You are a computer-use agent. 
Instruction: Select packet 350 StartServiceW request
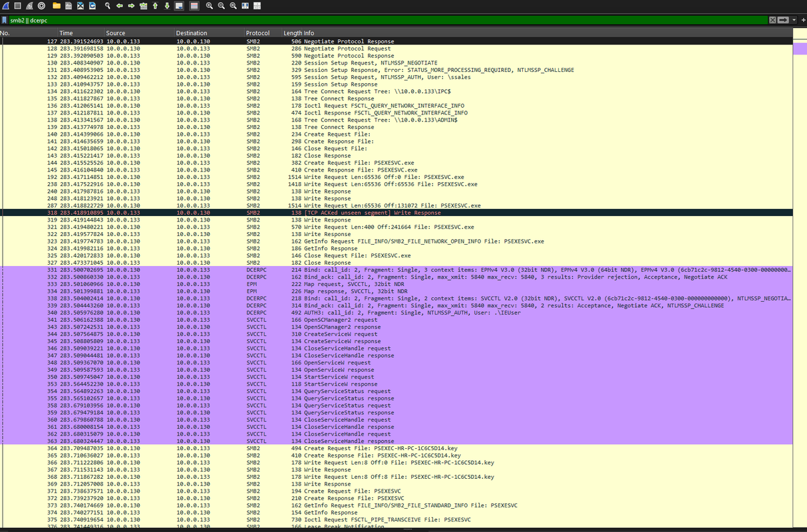(397, 377)
